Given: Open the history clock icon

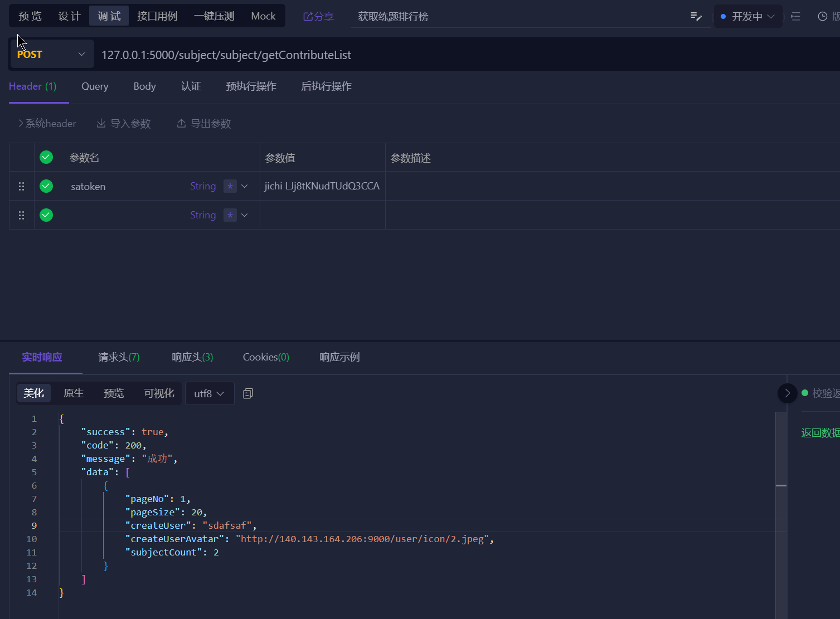Looking at the screenshot, I should point(822,17).
